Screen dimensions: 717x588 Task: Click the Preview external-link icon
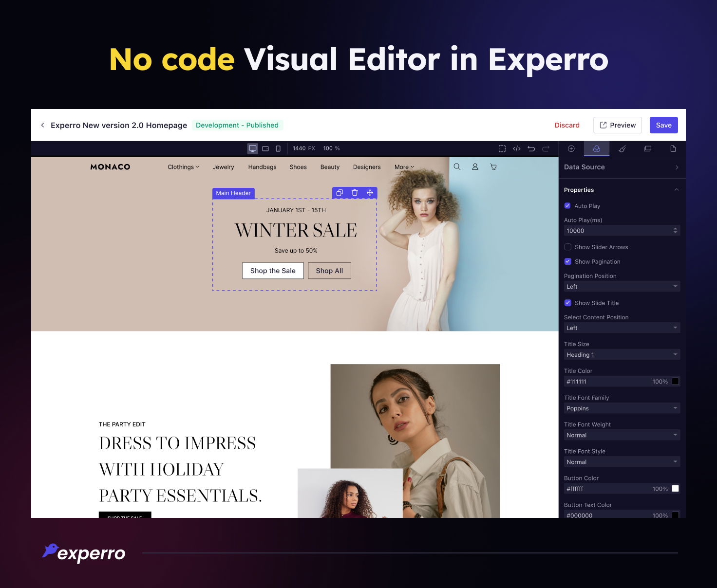click(x=603, y=125)
